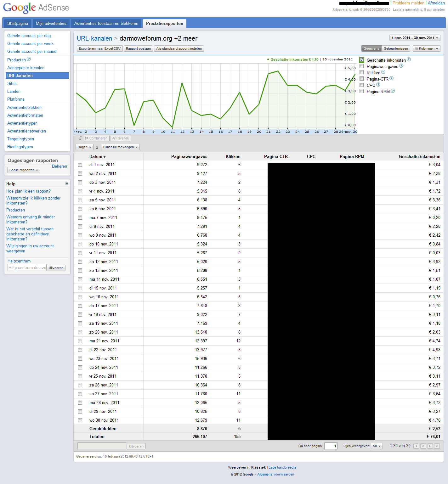Select the row ma 21 nov. 2011
The image size is (448, 484).
[x=80, y=341]
